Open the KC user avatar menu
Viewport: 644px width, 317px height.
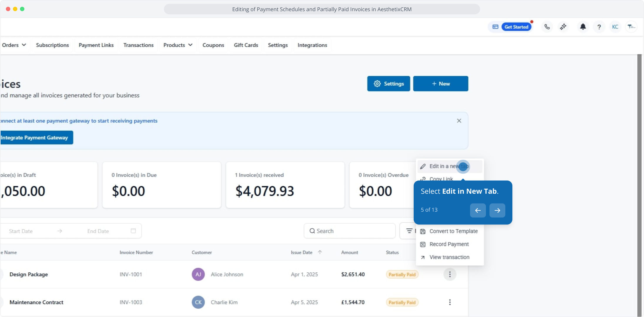coord(615,27)
